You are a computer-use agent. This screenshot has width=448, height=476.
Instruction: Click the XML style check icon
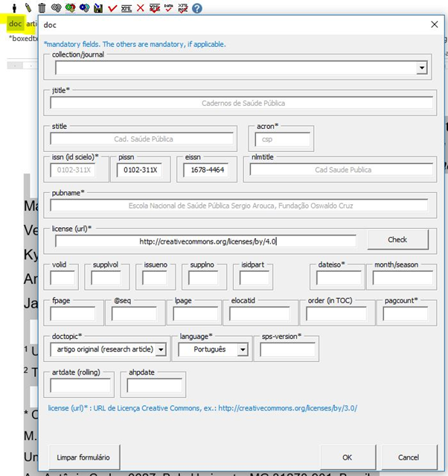pos(155,8)
